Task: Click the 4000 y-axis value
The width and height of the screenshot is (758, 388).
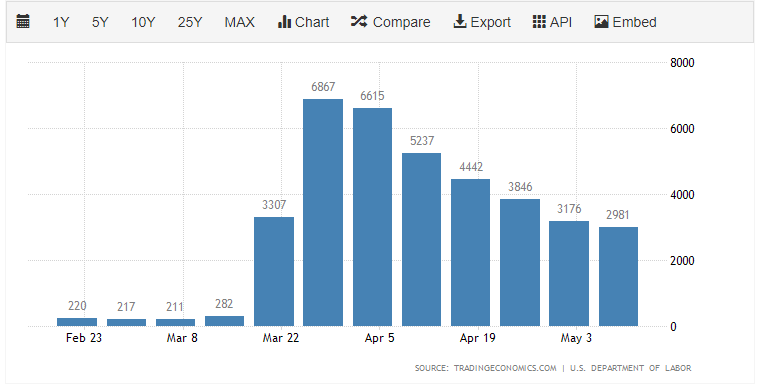Action: 682,195
